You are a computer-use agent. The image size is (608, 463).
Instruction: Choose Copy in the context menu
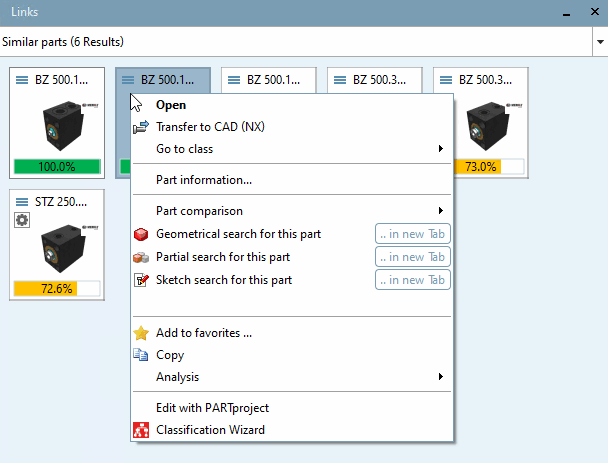point(292,355)
